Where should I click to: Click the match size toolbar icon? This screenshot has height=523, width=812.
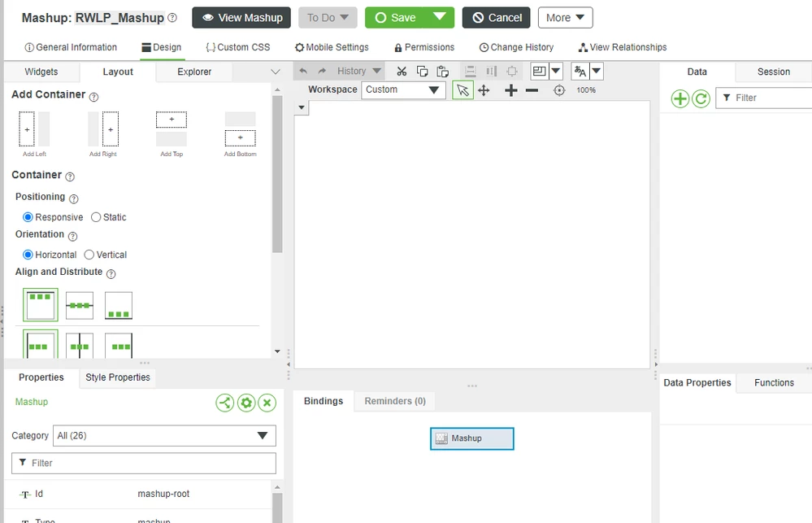(x=511, y=71)
